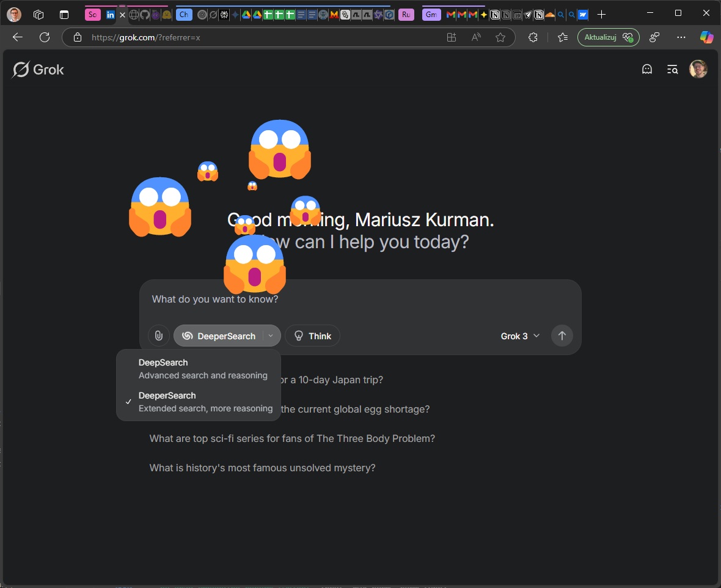Switch to the LinkedIn tab
721x588 pixels.
click(x=111, y=15)
